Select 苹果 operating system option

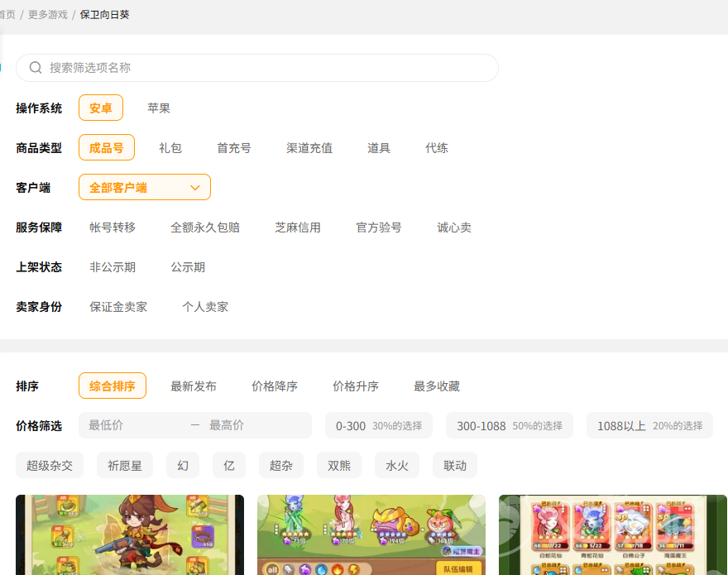[x=159, y=108]
